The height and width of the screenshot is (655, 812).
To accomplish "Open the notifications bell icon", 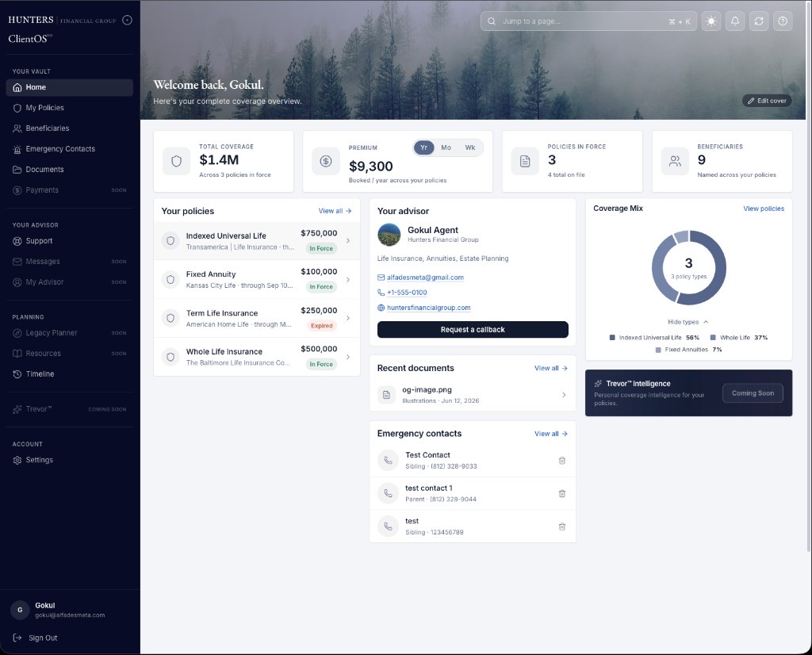I will [x=735, y=21].
